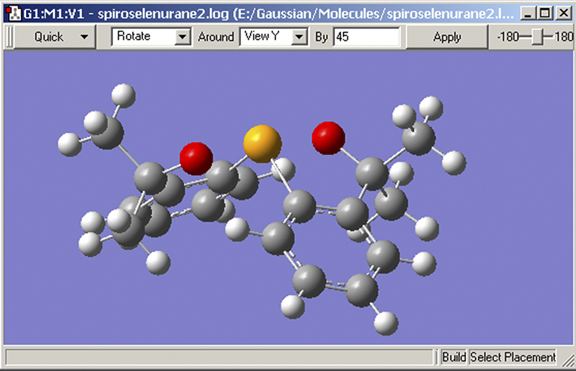Maximize the molecule viewer window
The image size is (576, 371).
[545, 13]
